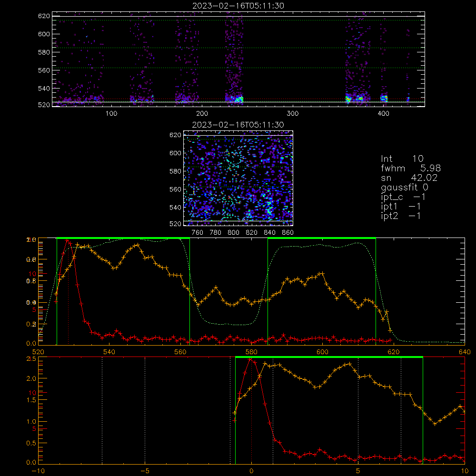Select the 'ipt_c -1' readout text

click(403, 197)
